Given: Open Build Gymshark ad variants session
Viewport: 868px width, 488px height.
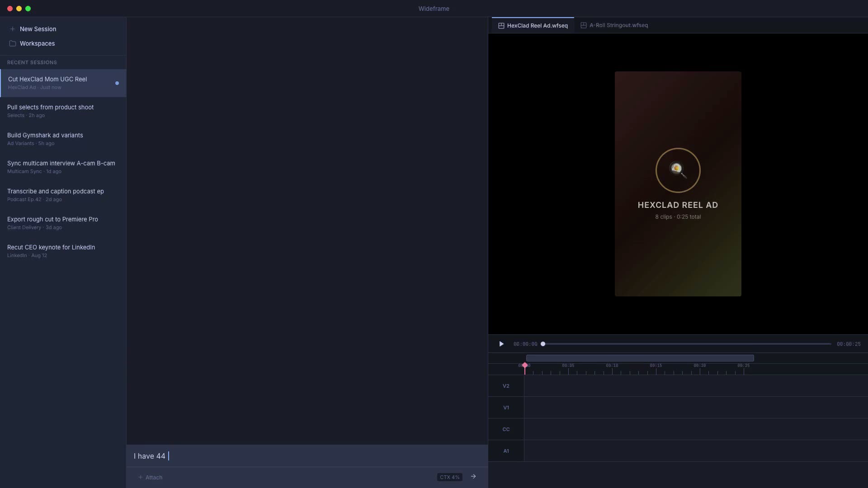Looking at the screenshot, I should coord(63,139).
